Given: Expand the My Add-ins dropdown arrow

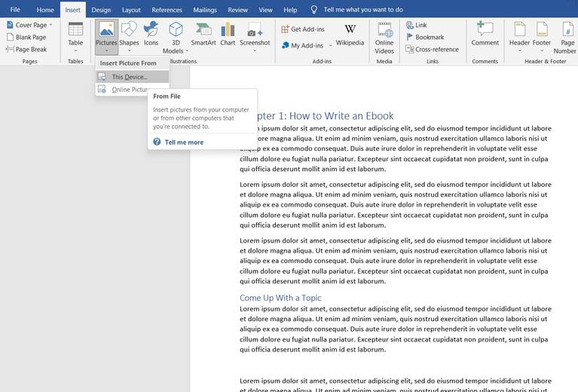Looking at the screenshot, I should tap(330, 45).
